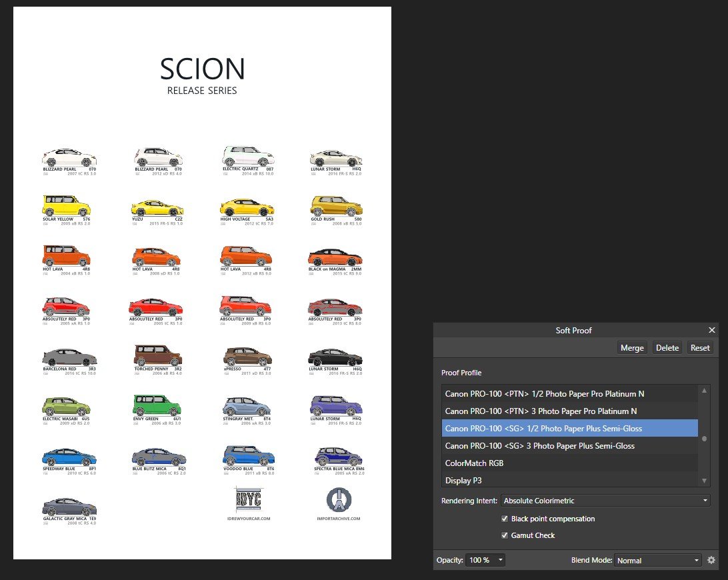Select the Spectra Blue Mica car illustration

click(x=339, y=457)
